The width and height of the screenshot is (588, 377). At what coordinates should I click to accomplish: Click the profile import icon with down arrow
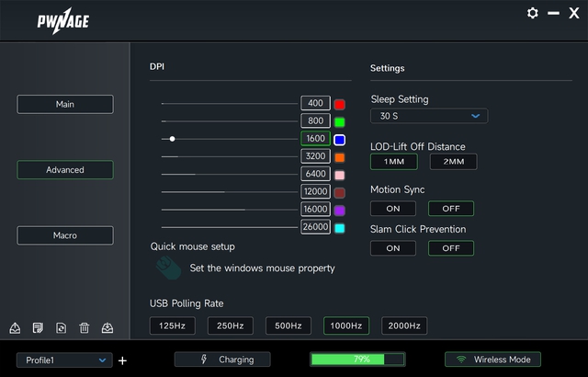[x=107, y=328]
